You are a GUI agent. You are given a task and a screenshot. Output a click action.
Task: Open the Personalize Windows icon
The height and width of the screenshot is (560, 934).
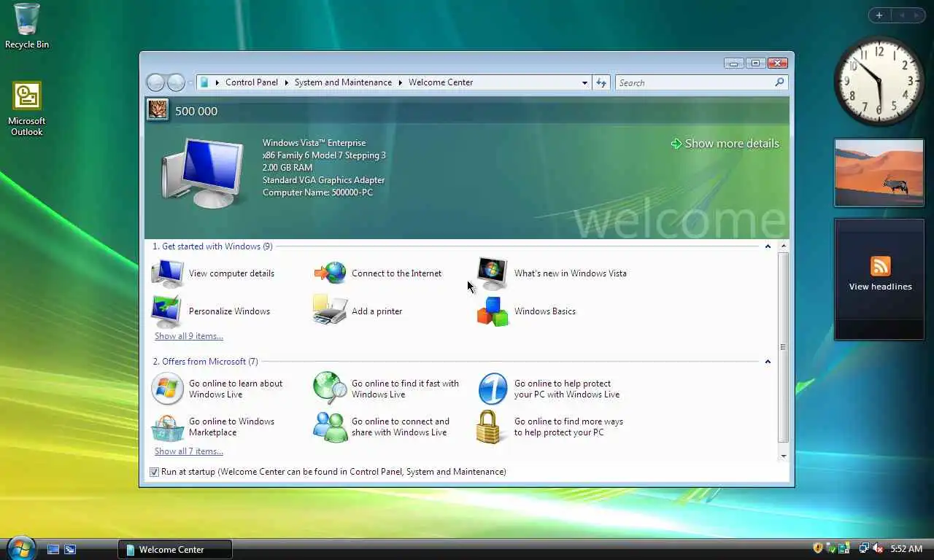click(167, 311)
